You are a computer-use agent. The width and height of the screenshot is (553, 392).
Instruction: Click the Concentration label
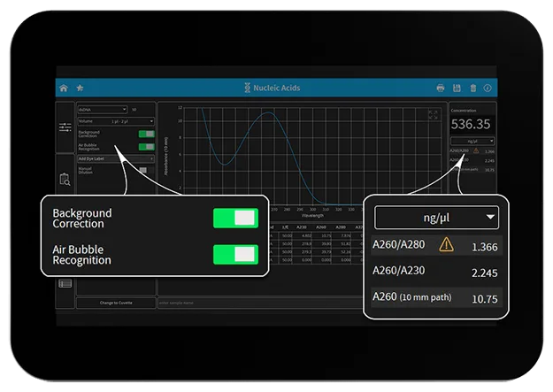pos(464,111)
